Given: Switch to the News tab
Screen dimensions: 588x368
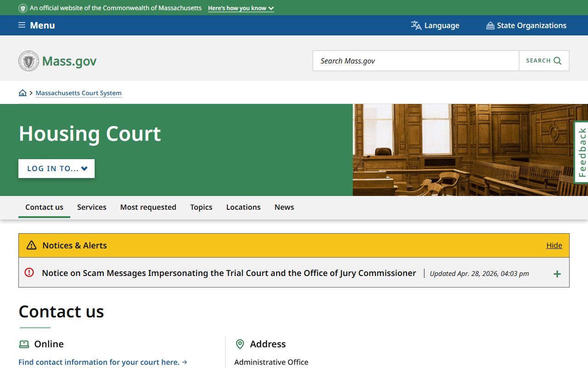Looking at the screenshot, I should 284,207.
